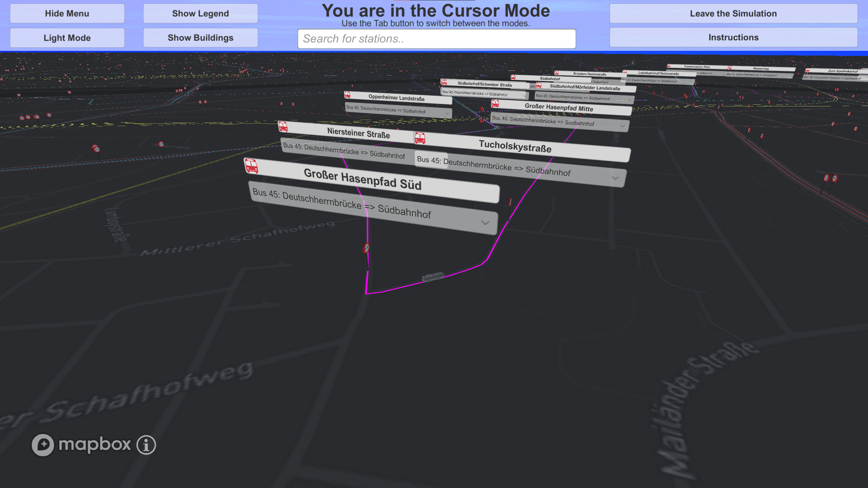Toggle the legend with Show Legend
Screen dimensions: 868x488
[200, 14]
